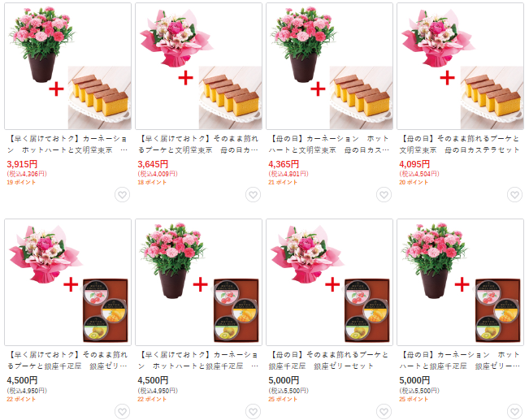Click heart for 5,000円 bouquet jelly set

point(384,412)
